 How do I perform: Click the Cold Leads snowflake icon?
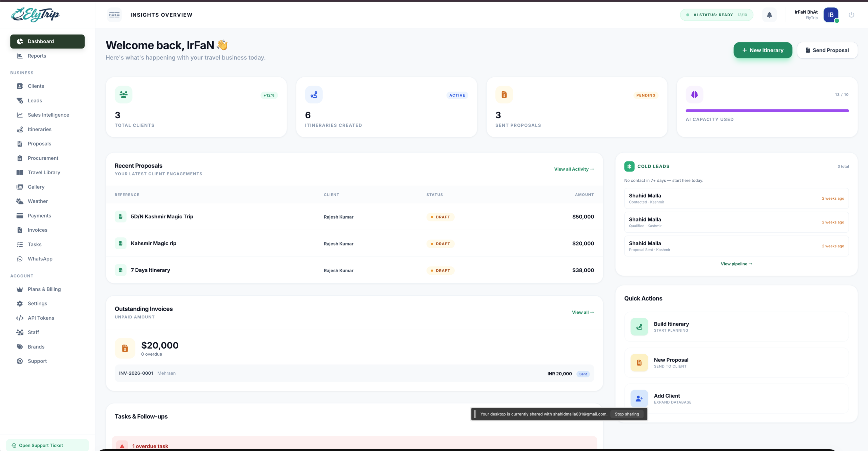[629, 166]
